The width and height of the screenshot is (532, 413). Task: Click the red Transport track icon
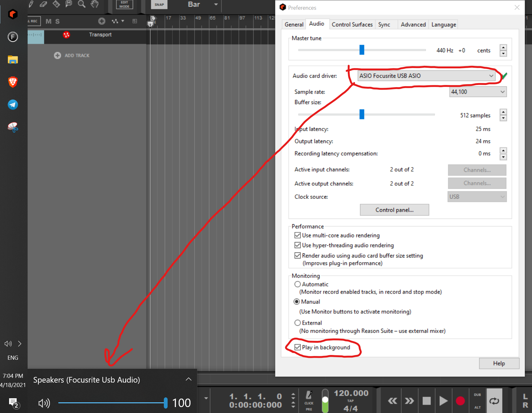(x=66, y=35)
